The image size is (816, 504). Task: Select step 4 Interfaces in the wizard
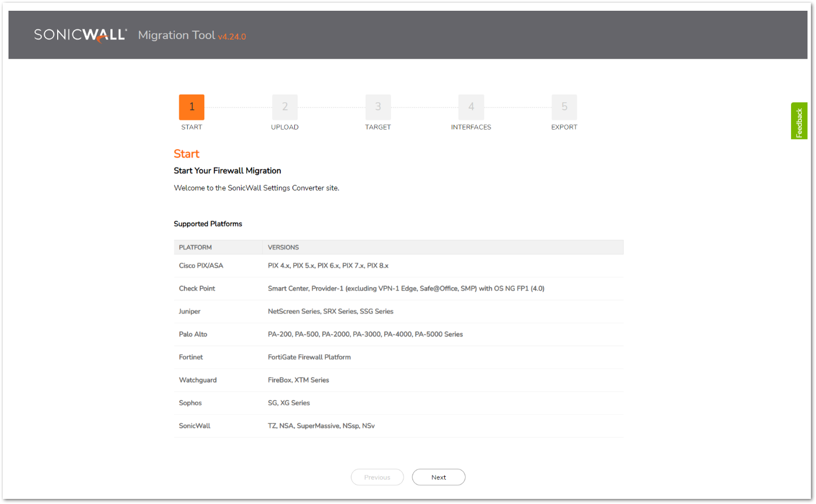[471, 107]
